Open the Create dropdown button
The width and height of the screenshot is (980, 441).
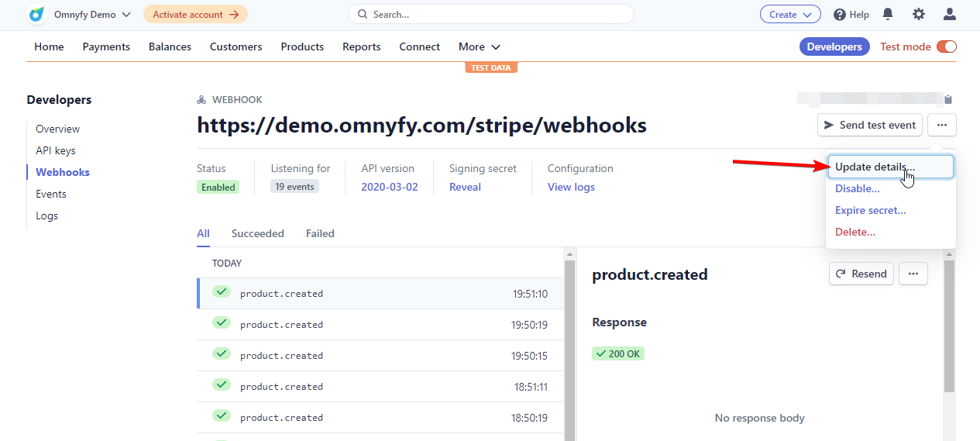[790, 14]
